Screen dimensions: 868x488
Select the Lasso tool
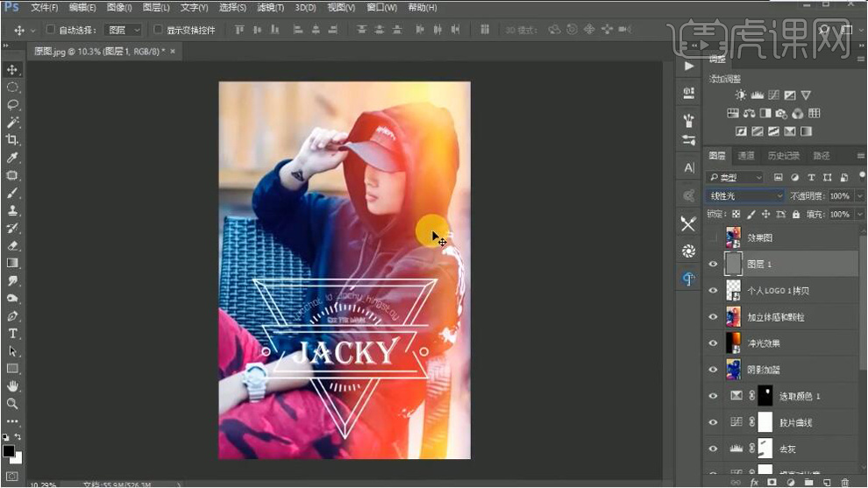coord(12,105)
